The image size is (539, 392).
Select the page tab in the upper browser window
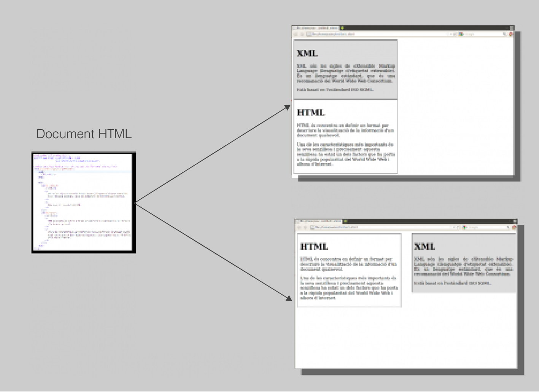[315, 28]
